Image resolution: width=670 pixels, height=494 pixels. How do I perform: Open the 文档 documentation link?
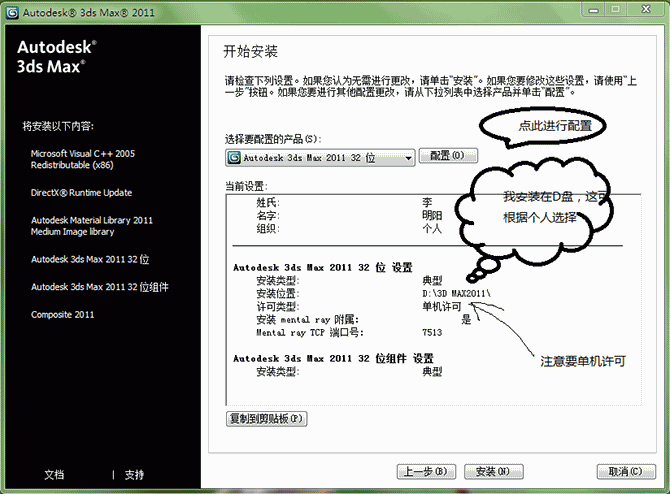pyautogui.click(x=54, y=474)
